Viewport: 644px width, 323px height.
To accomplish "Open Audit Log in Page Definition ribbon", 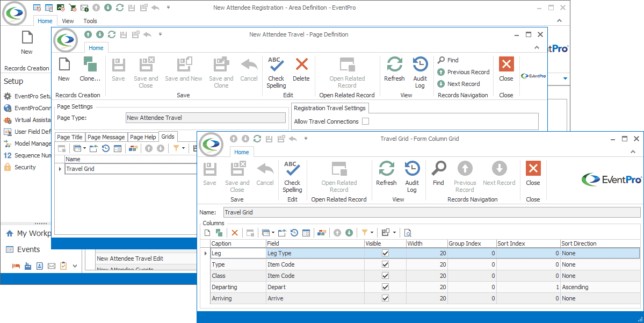I will click(x=419, y=73).
